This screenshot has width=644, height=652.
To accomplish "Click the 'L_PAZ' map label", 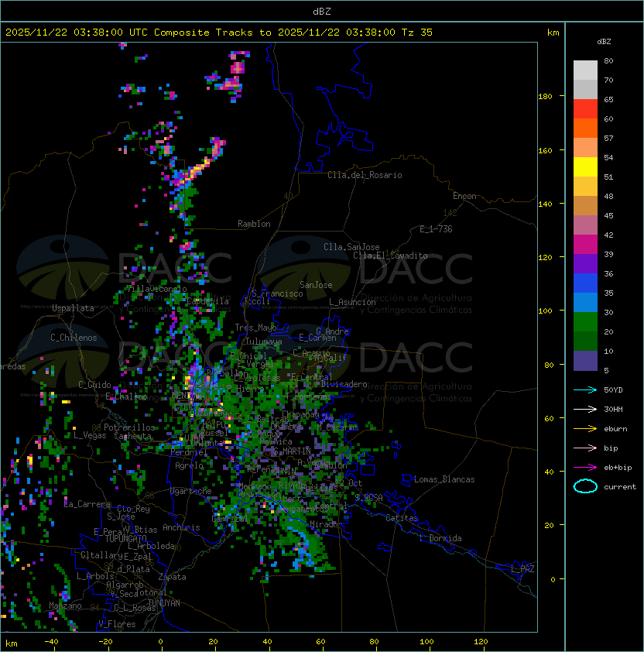I will click(522, 569).
